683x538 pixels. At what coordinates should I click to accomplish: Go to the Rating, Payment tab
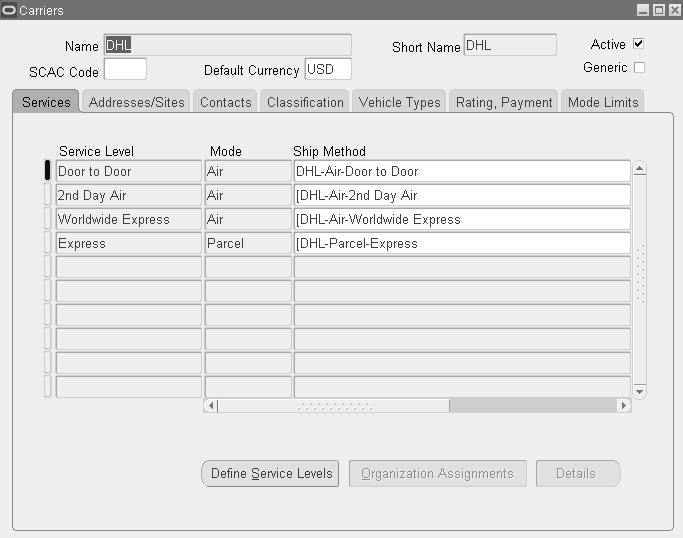coord(504,102)
